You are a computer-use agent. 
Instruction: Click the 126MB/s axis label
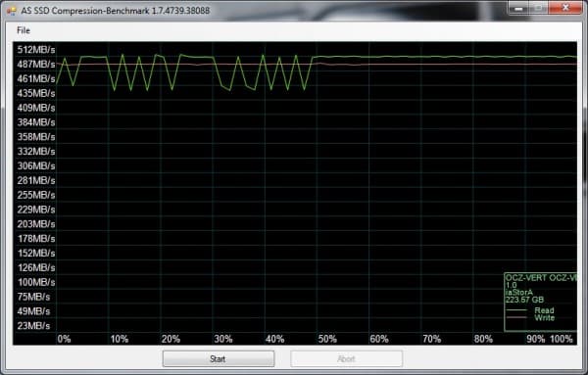pyautogui.click(x=36, y=267)
